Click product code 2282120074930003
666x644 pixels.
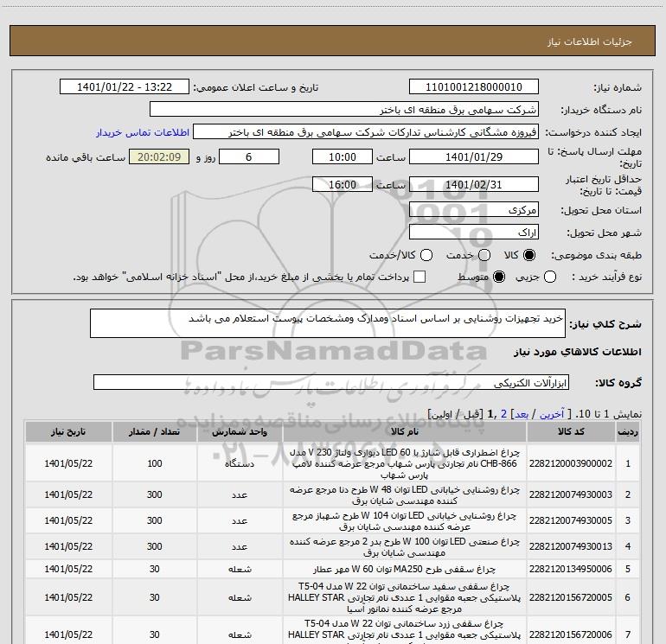[x=571, y=494]
